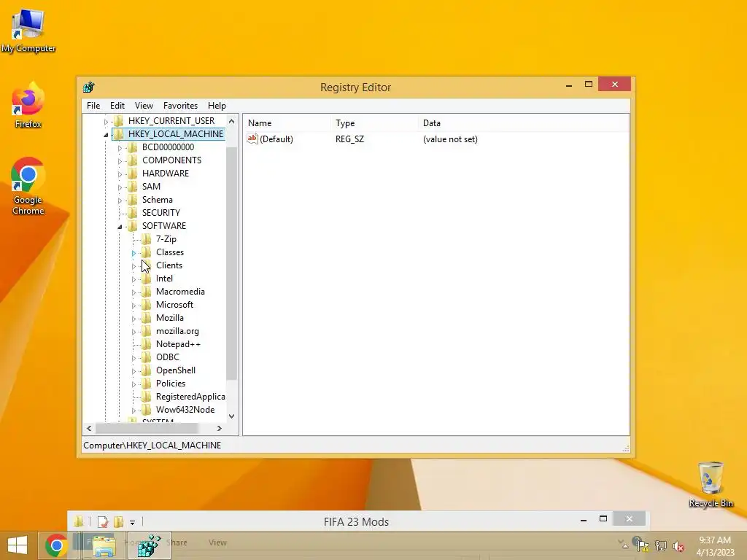Select the Mozilla key
The image size is (747, 560).
tap(169, 318)
